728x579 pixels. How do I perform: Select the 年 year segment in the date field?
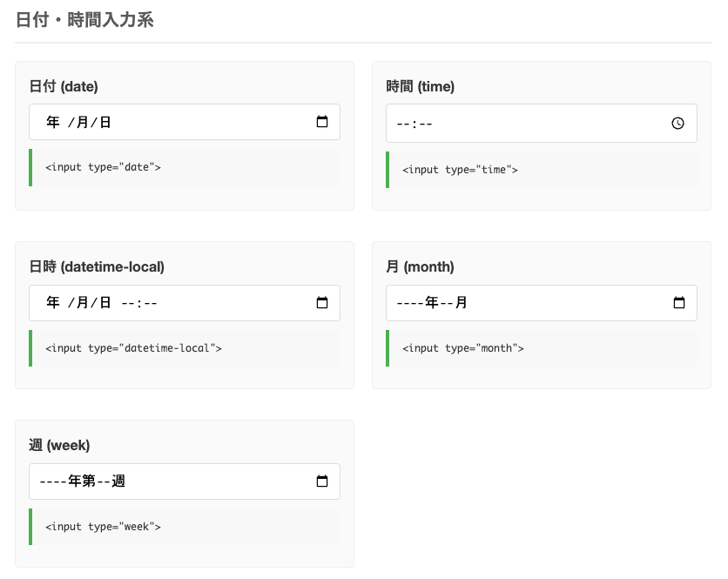click(x=53, y=122)
